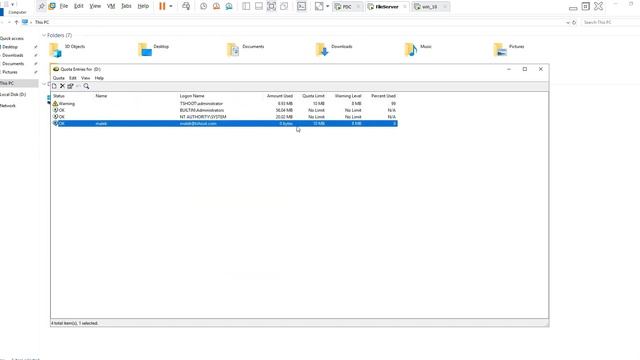
Task: Open the Pictures folder in This PC
Action: coord(509,49)
